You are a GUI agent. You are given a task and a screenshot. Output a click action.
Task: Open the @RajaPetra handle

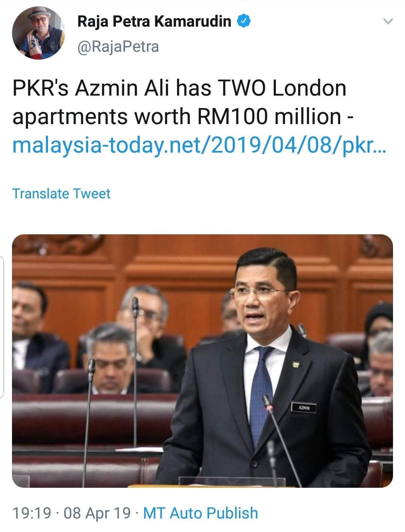118,47
